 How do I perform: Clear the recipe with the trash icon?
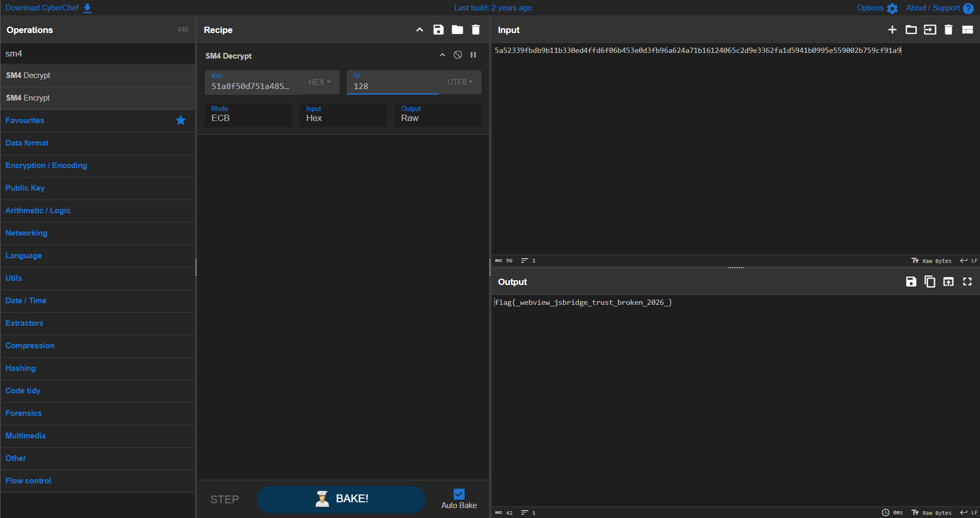476,30
